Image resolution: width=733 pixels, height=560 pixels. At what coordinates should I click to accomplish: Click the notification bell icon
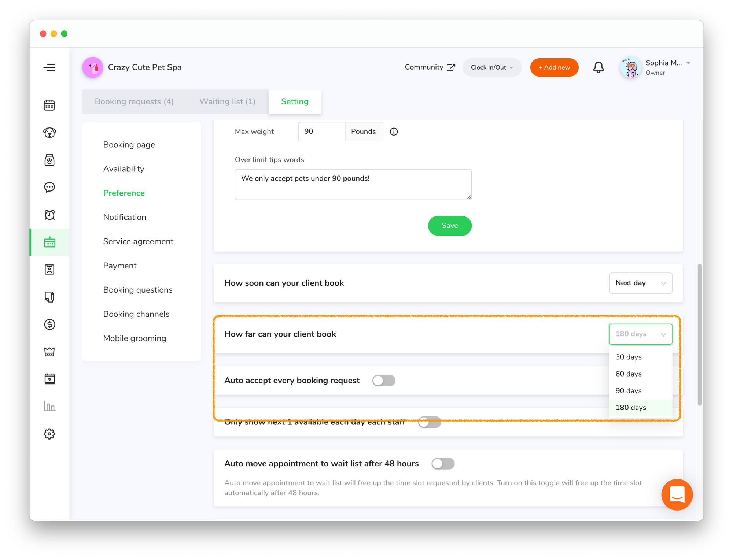point(598,67)
